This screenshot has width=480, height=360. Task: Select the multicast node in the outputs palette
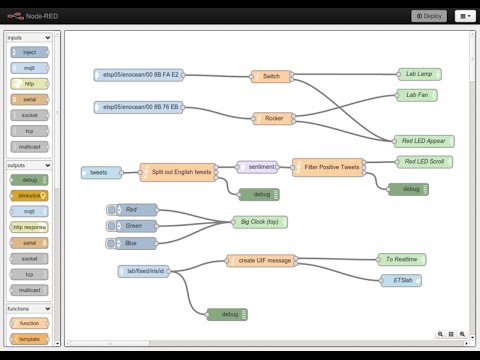pos(29,290)
